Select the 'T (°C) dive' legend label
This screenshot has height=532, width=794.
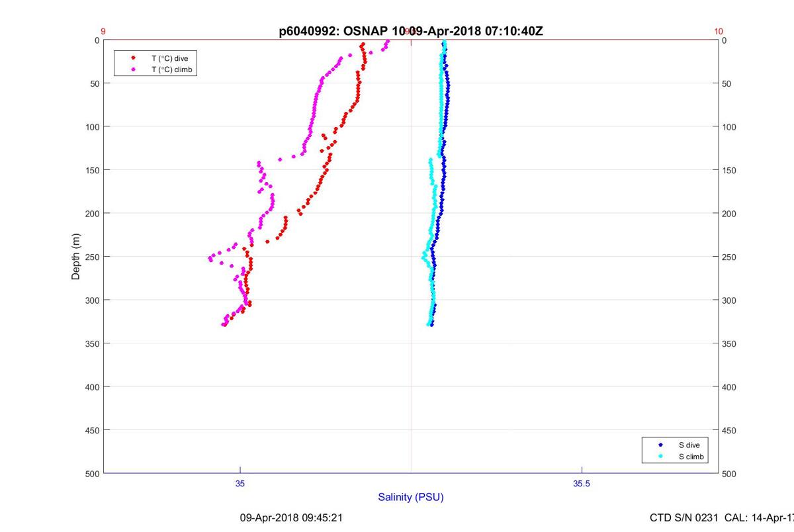tap(169, 58)
